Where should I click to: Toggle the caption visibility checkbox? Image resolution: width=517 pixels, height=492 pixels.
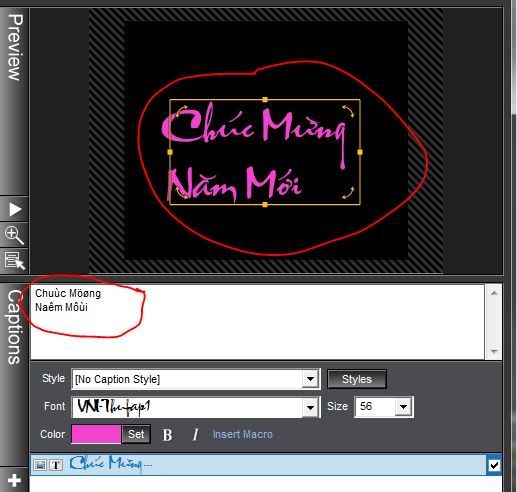[x=494, y=465]
